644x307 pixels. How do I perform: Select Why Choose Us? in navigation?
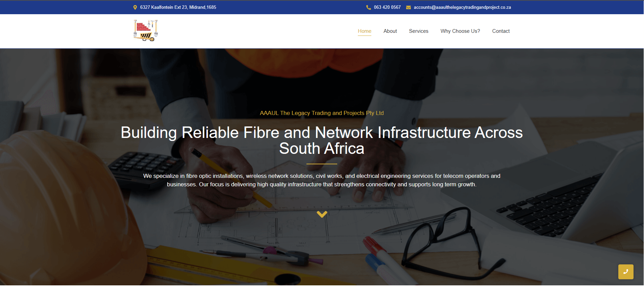(460, 31)
